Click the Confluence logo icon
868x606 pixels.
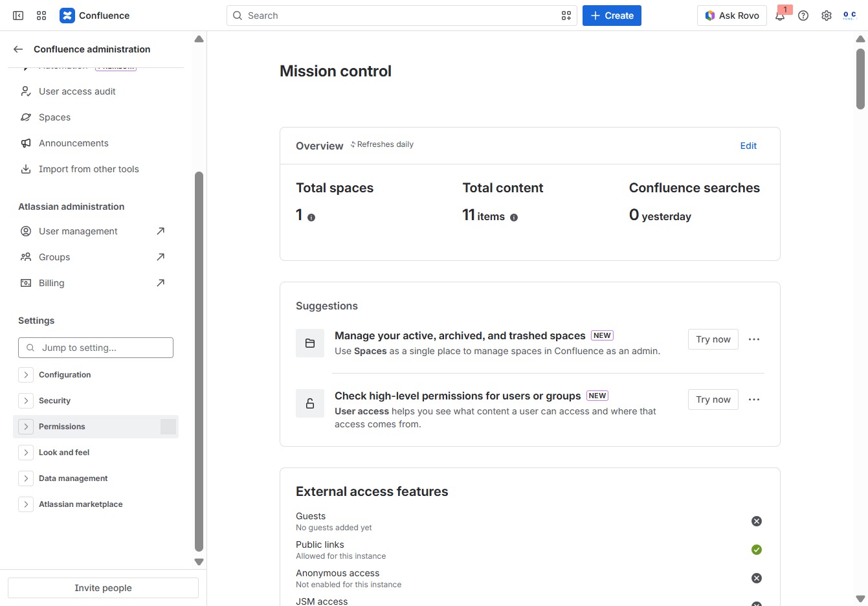coord(67,16)
